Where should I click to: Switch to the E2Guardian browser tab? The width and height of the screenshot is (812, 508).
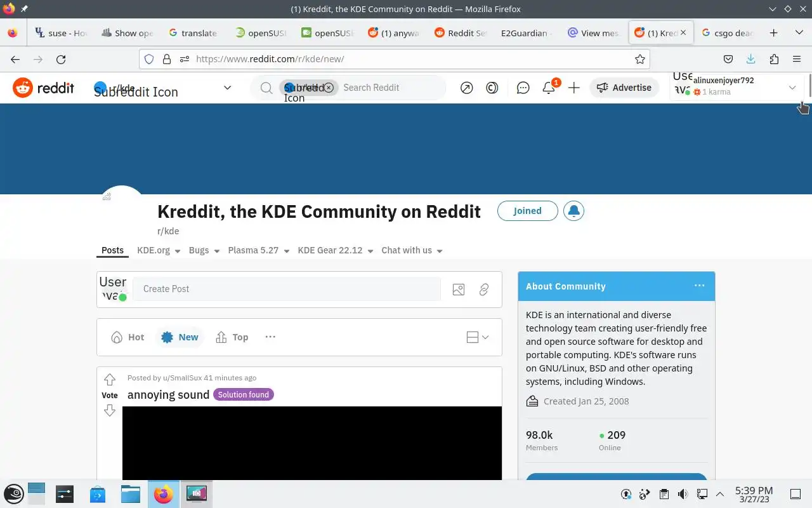tap(527, 33)
